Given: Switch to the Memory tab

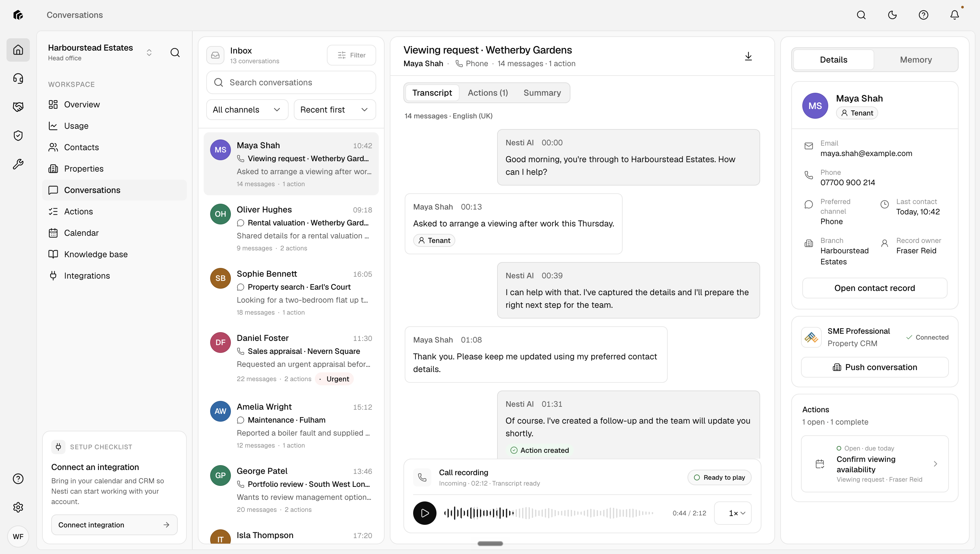Looking at the screenshot, I should tap(916, 60).
